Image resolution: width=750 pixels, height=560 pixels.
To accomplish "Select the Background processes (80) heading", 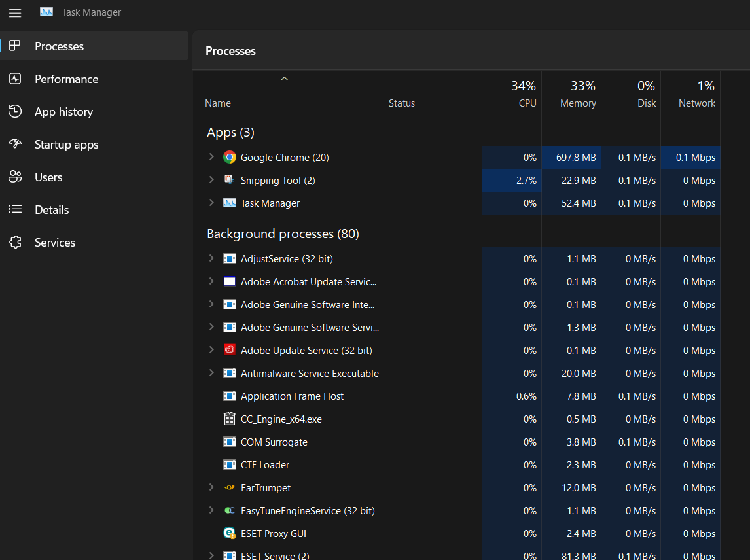I will [283, 234].
